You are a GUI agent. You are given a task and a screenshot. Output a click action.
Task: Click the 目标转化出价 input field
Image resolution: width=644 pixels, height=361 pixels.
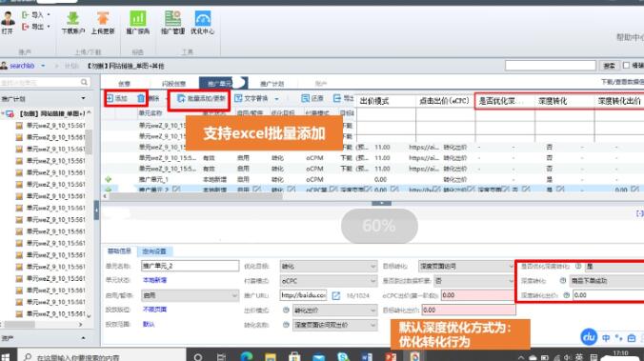[x=469, y=311]
